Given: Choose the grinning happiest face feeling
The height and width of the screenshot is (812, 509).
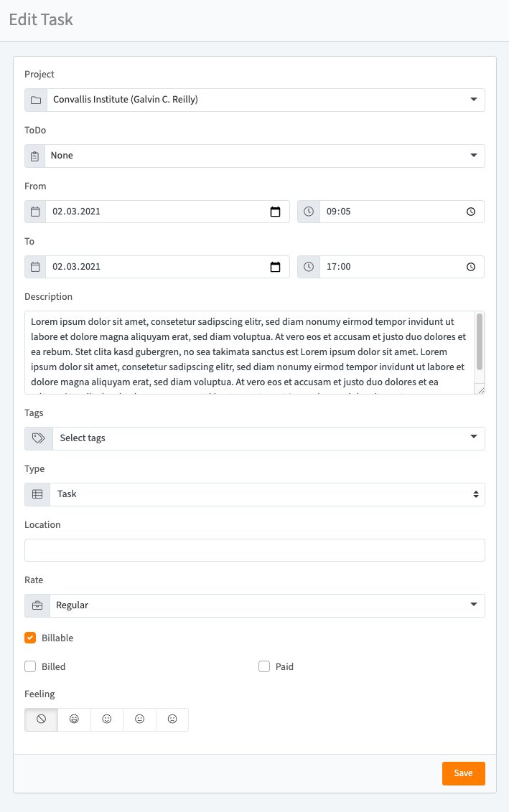Looking at the screenshot, I should point(74,719).
